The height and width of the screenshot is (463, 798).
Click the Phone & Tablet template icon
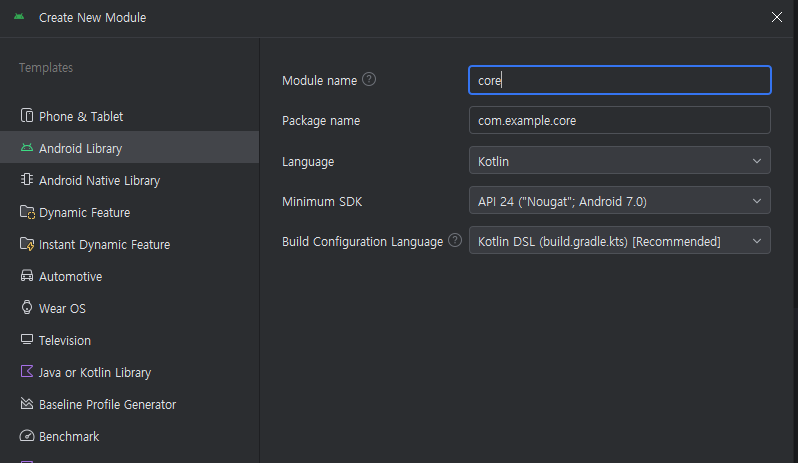(x=27, y=115)
